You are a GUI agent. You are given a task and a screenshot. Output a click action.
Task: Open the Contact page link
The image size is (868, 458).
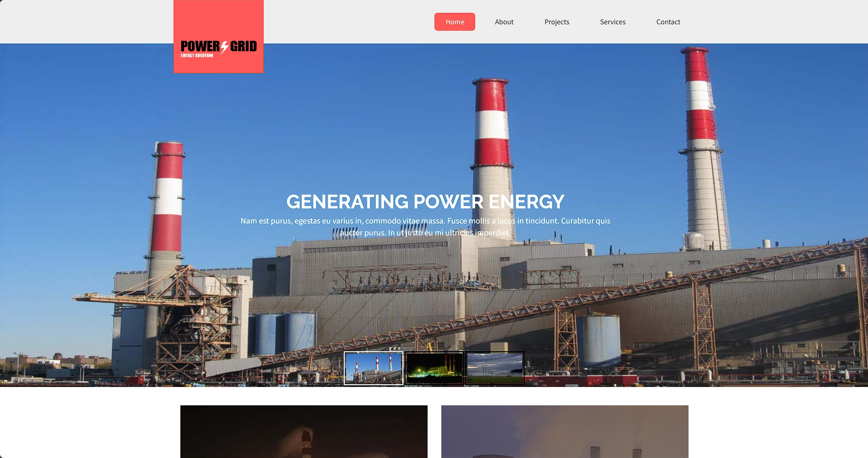click(668, 22)
